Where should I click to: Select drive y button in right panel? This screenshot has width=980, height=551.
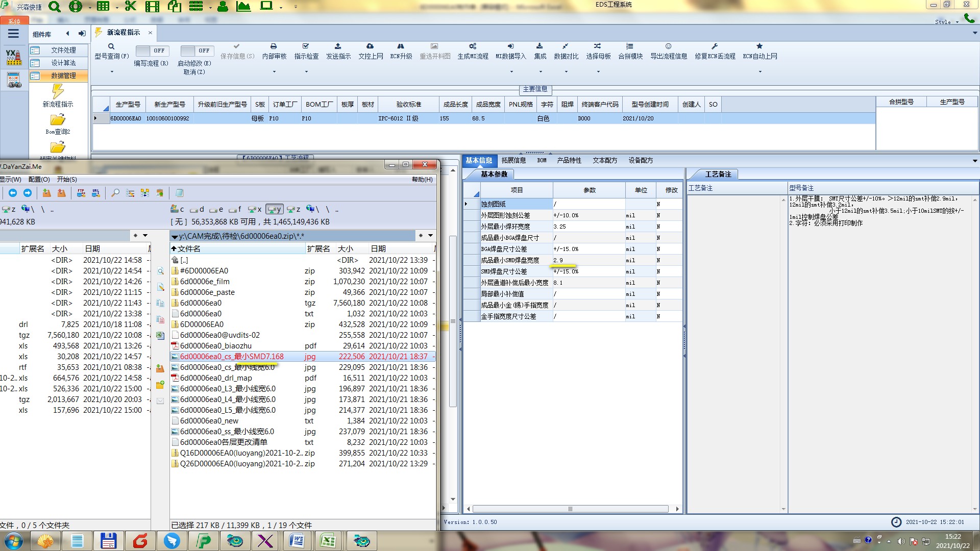pos(274,209)
